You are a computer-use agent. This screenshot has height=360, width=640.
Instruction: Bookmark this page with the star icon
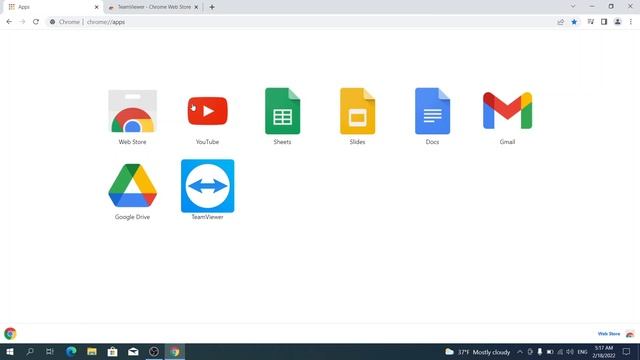pyautogui.click(x=574, y=22)
